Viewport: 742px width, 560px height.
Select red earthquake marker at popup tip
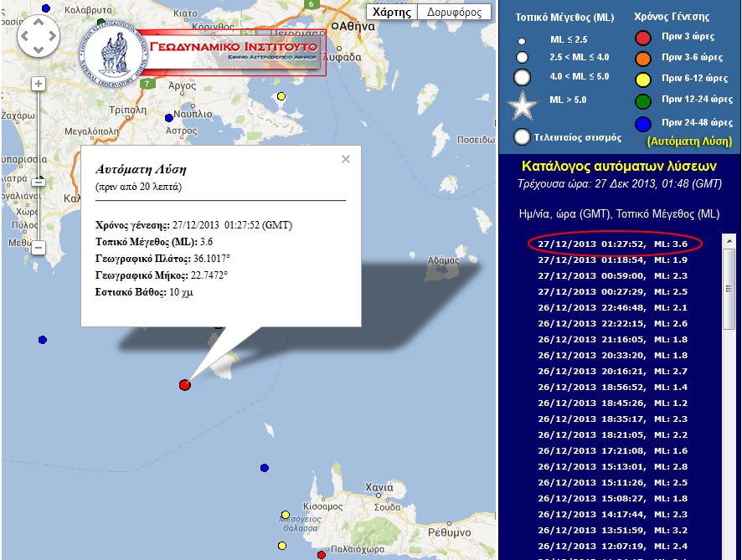point(185,384)
